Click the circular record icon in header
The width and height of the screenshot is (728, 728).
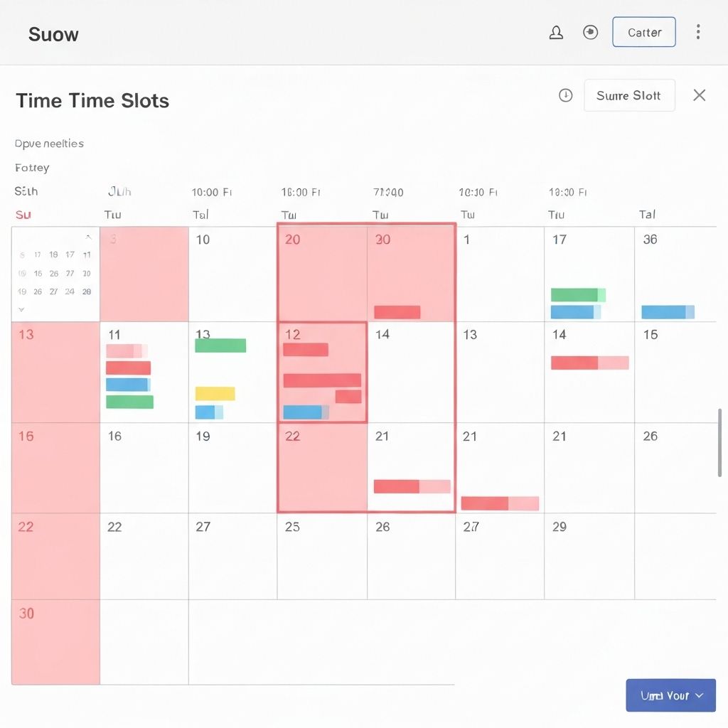coord(590,33)
